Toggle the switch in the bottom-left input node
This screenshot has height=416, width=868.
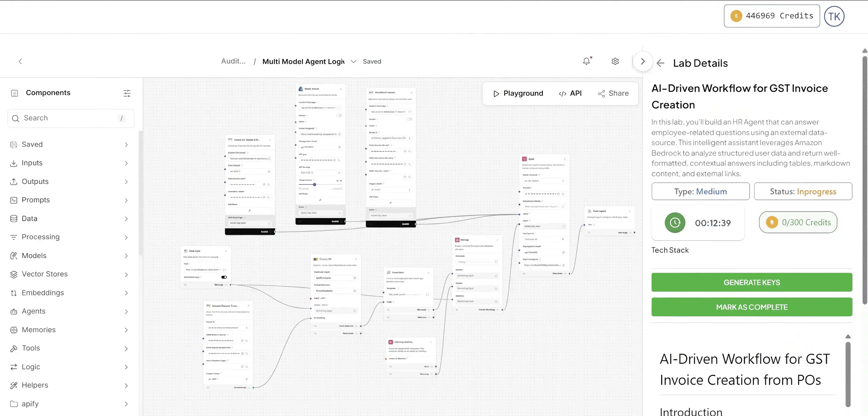pos(224,277)
